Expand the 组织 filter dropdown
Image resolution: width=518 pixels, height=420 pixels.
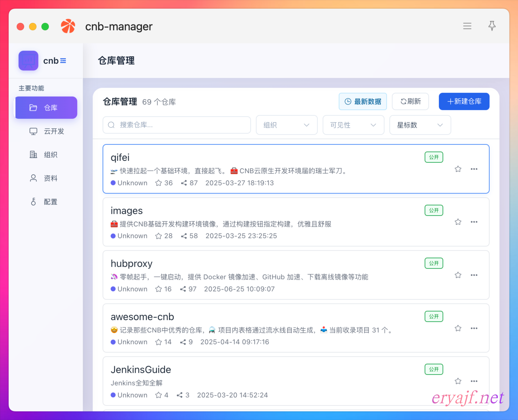(287, 125)
